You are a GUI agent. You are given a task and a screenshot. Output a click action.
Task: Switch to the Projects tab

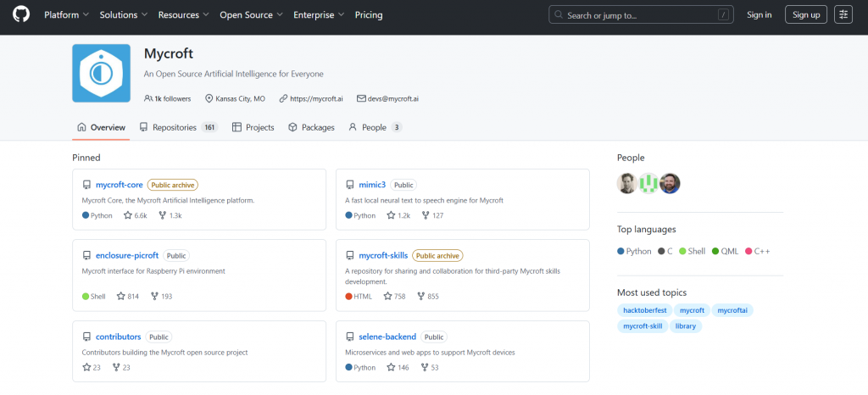click(x=253, y=127)
